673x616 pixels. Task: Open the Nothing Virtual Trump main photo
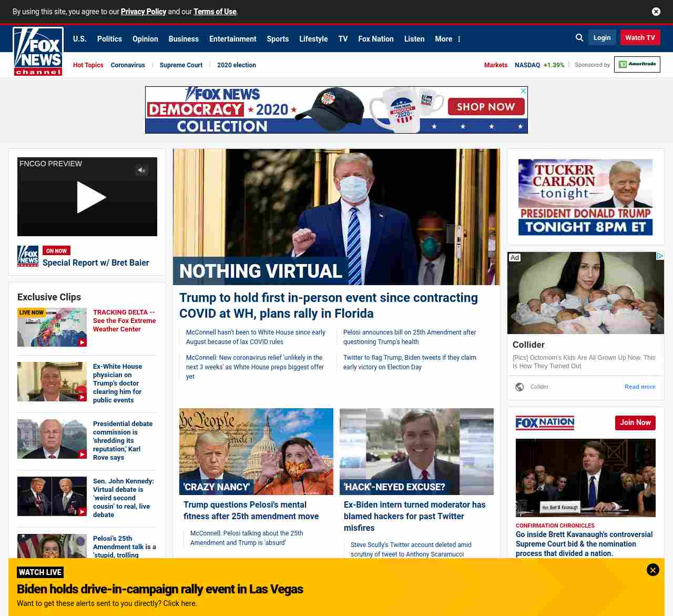(x=336, y=217)
